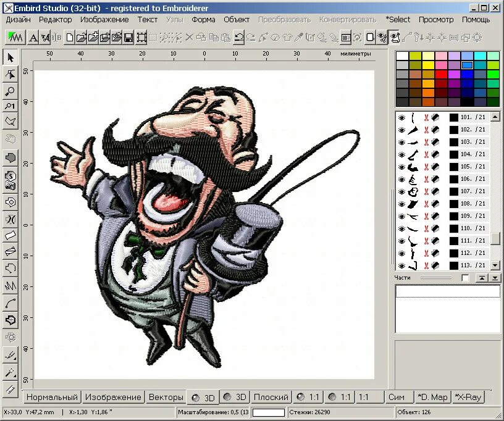Switch to Плоский view mode
The image size is (504, 421).
point(271,398)
